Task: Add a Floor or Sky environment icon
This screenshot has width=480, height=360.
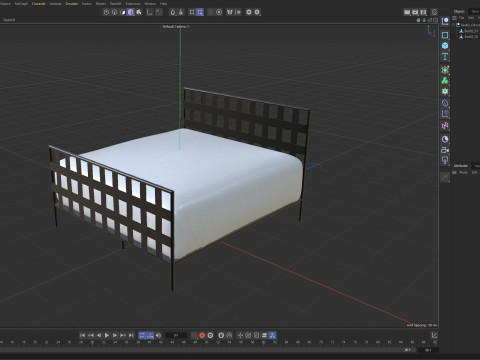Action: pos(445,139)
